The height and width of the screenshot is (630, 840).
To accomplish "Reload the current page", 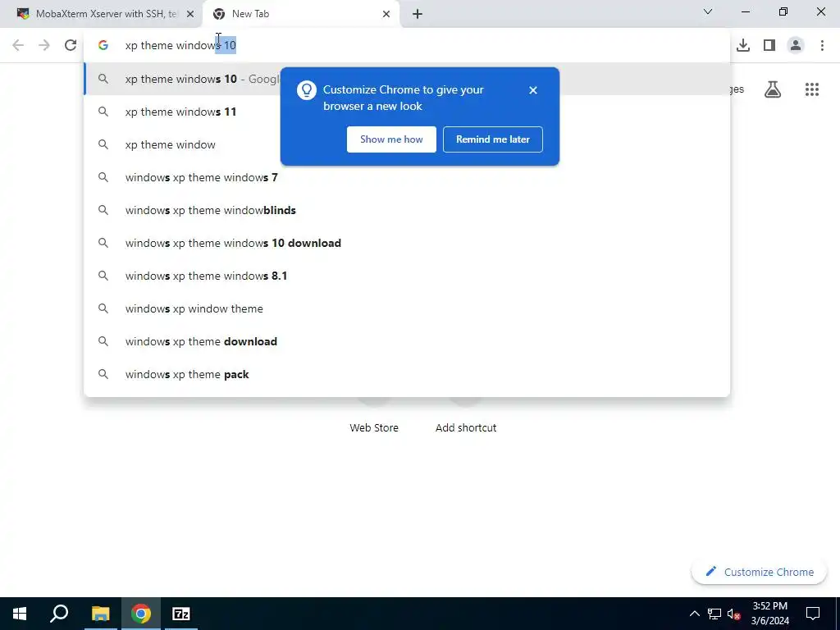I will [x=71, y=45].
